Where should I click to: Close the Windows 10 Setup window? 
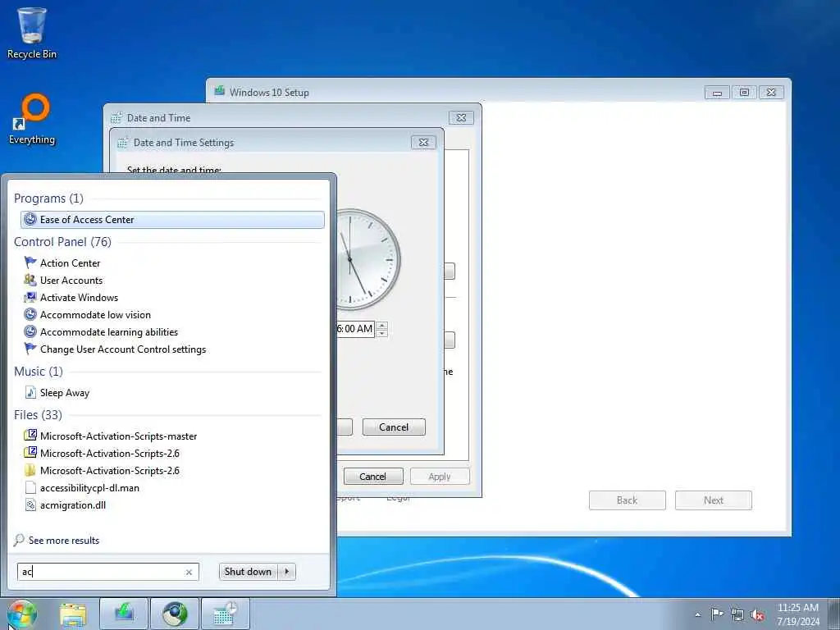771,93
